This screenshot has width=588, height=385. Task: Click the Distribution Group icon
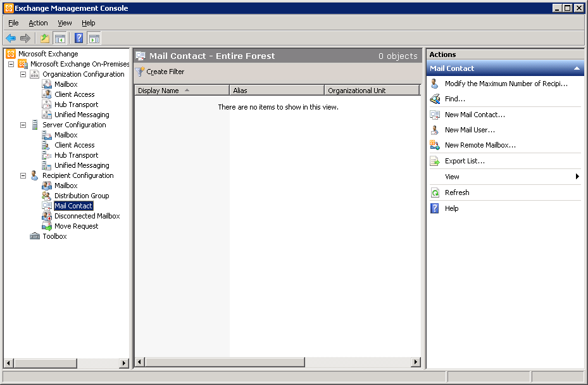click(46, 196)
